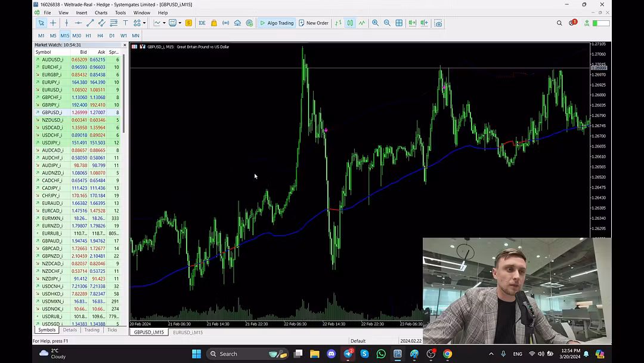Select the crosshair cursor tool

[53, 23]
